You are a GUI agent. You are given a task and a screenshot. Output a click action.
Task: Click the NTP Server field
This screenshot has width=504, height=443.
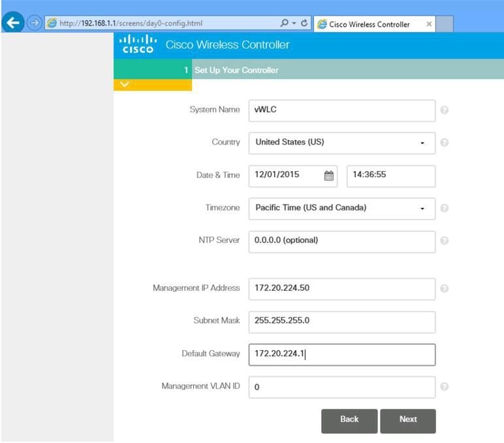(342, 242)
